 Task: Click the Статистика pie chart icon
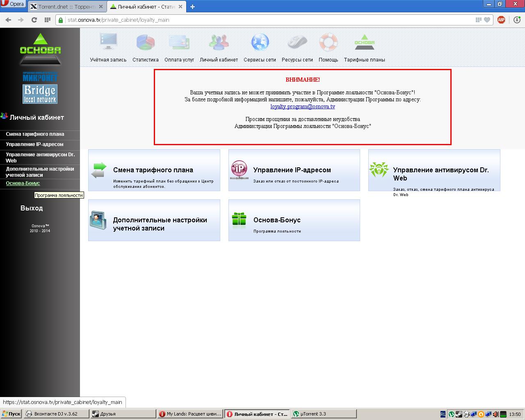tap(145, 42)
